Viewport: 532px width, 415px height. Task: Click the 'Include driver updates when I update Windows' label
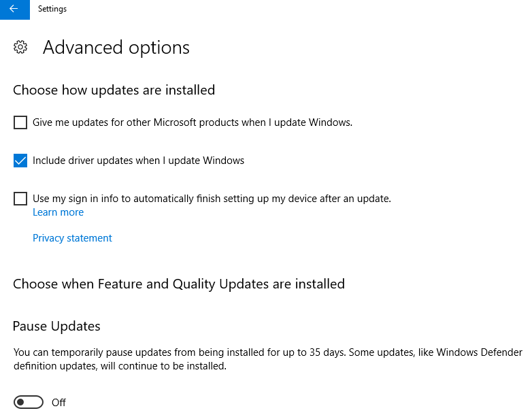pyautogui.click(x=138, y=161)
